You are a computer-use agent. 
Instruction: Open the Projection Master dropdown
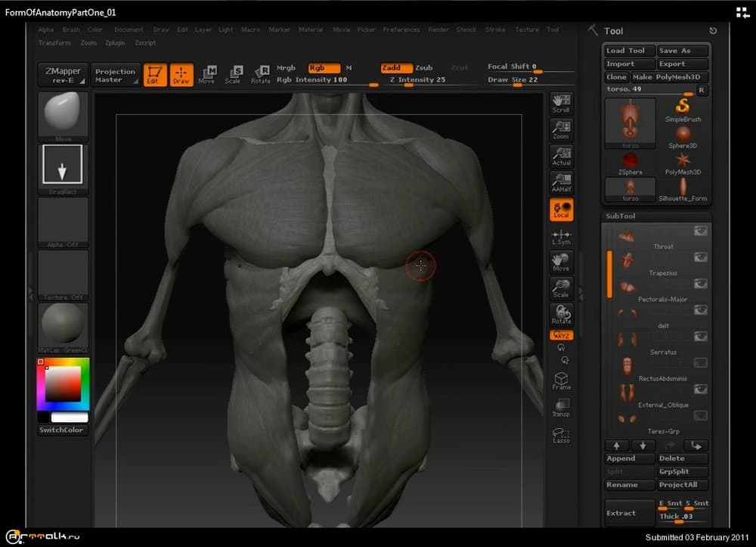point(115,76)
